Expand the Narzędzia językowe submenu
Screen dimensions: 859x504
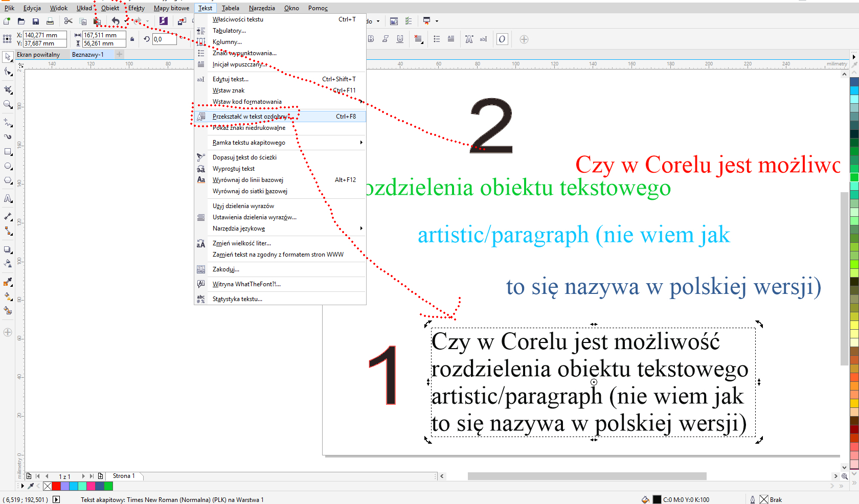pyautogui.click(x=361, y=228)
